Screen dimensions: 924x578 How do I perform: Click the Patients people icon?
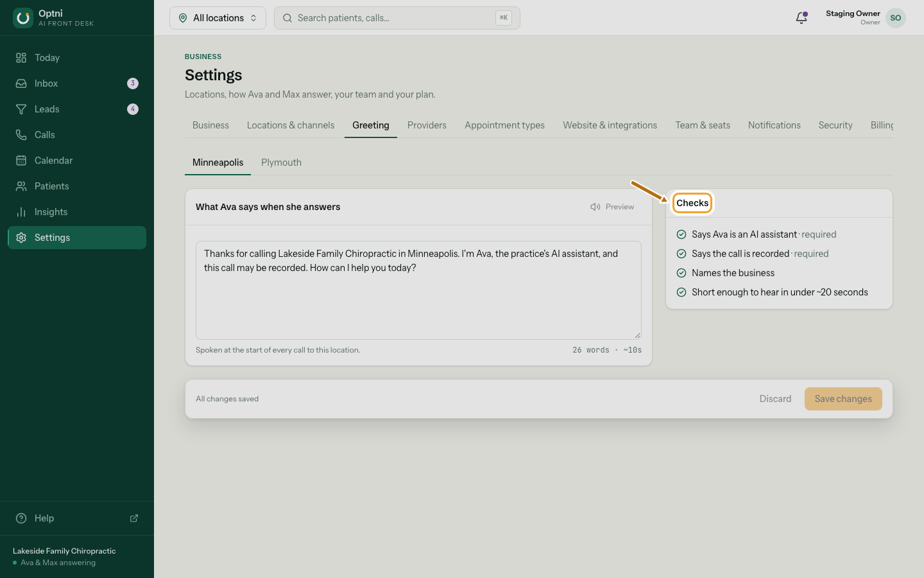21,186
